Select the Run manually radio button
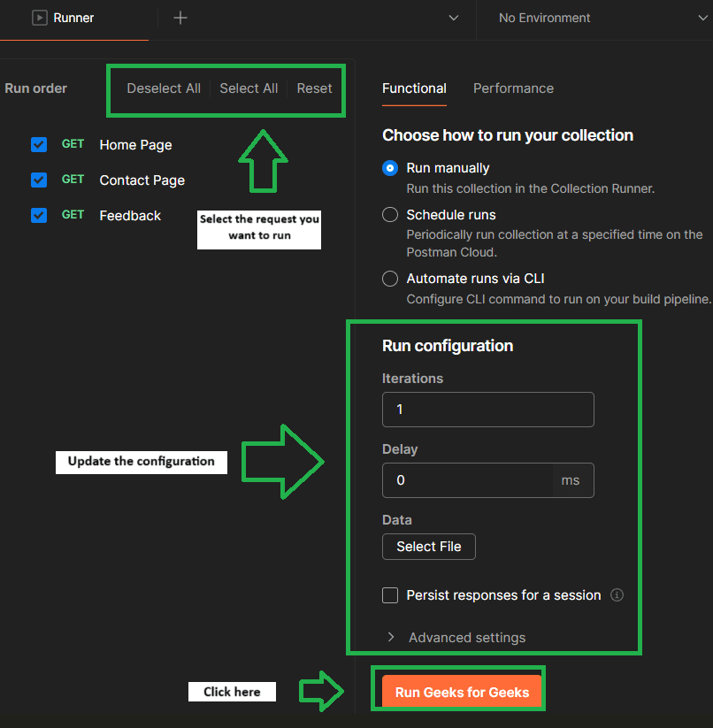This screenshot has height=728, width=713. click(390, 167)
